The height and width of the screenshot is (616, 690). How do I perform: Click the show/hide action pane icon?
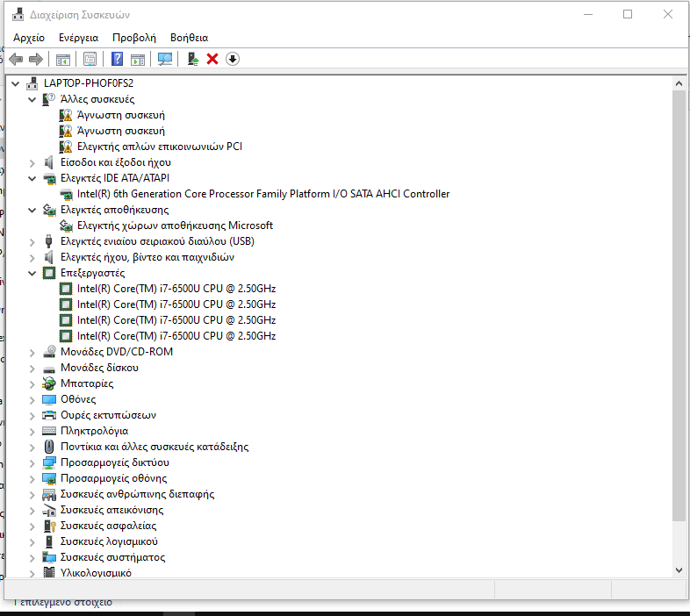[x=138, y=59]
